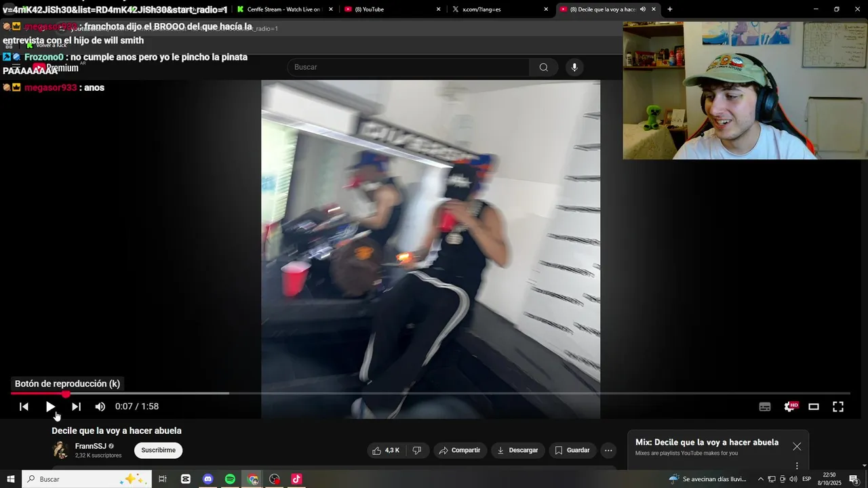Click the YouTube search magnifier button
The width and height of the screenshot is (868, 488).
pos(544,67)
